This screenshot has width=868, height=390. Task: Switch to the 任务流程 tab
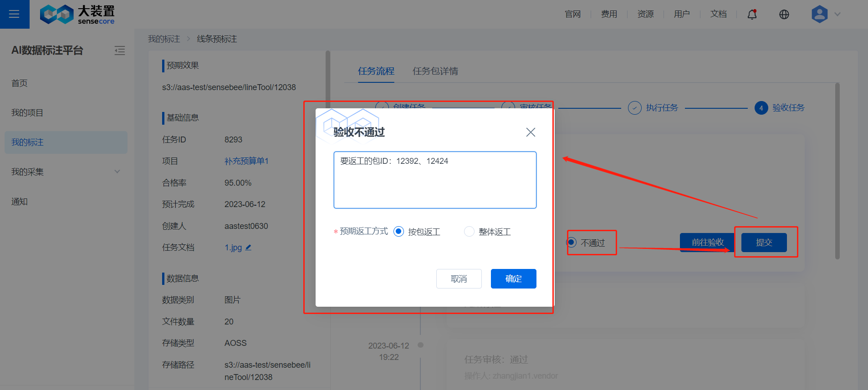[x=376, y=71]
